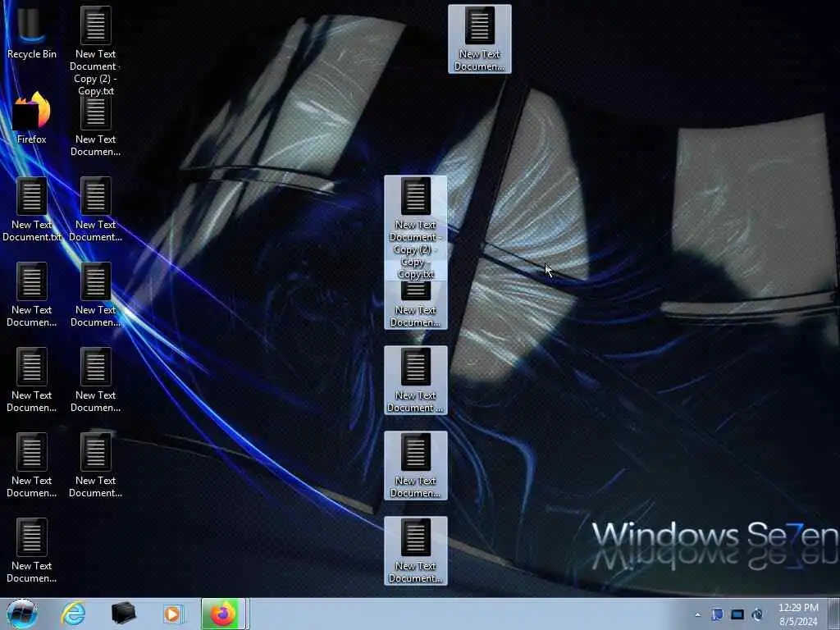Screen dimensions: 840x630
Task: Open the clock showing 12:29 PM
Action: click(x=798, y=614)
